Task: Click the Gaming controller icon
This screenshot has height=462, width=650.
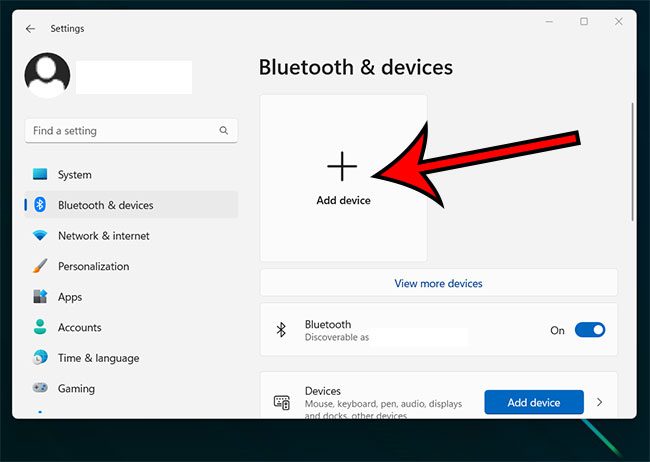Action: pyautogui.click(x=40, y=388)
